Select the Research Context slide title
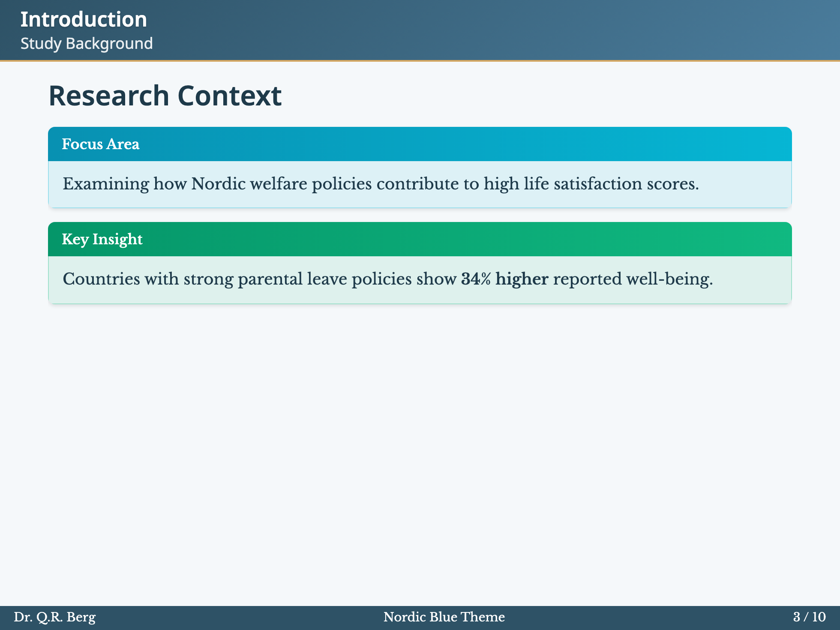Screen dimensions: 840x630 (x=165, y=96)
